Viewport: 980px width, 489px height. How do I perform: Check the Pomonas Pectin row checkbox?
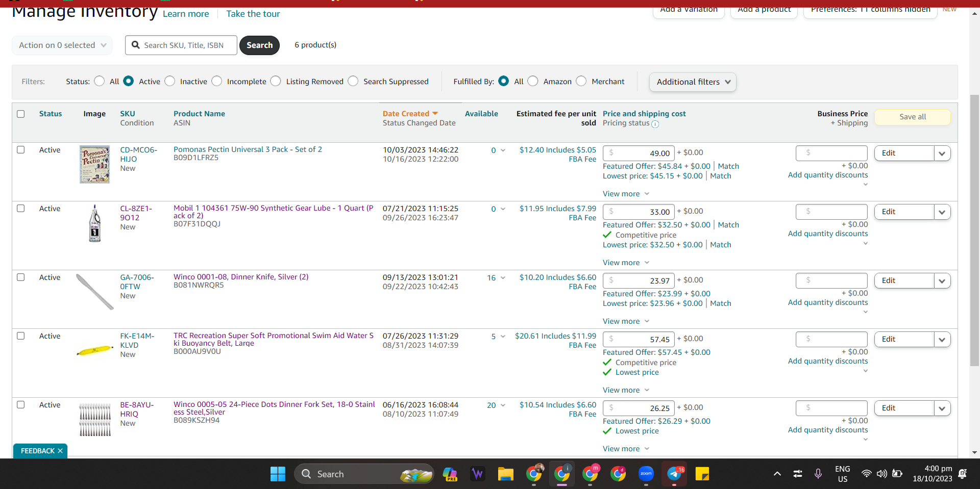tap(21, 149)
